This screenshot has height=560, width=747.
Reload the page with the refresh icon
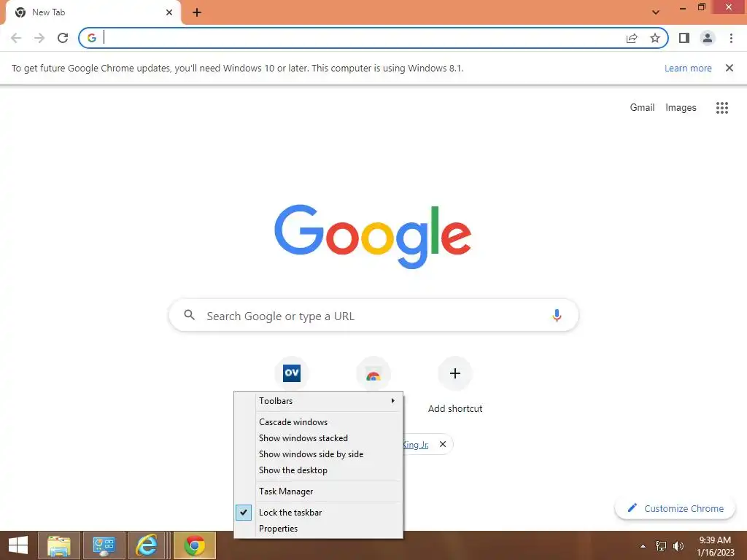point(63,38)
